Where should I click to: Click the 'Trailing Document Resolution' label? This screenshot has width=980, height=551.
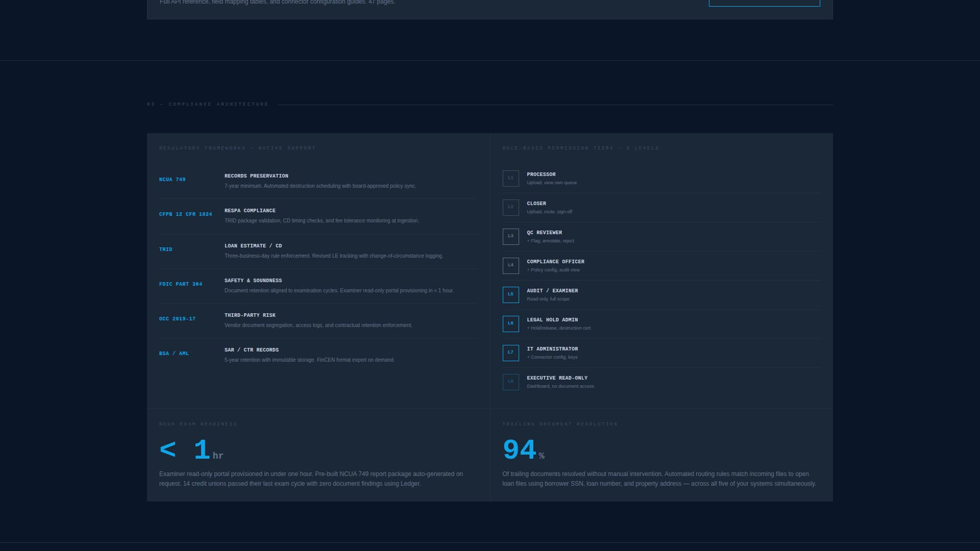point(560,424)
